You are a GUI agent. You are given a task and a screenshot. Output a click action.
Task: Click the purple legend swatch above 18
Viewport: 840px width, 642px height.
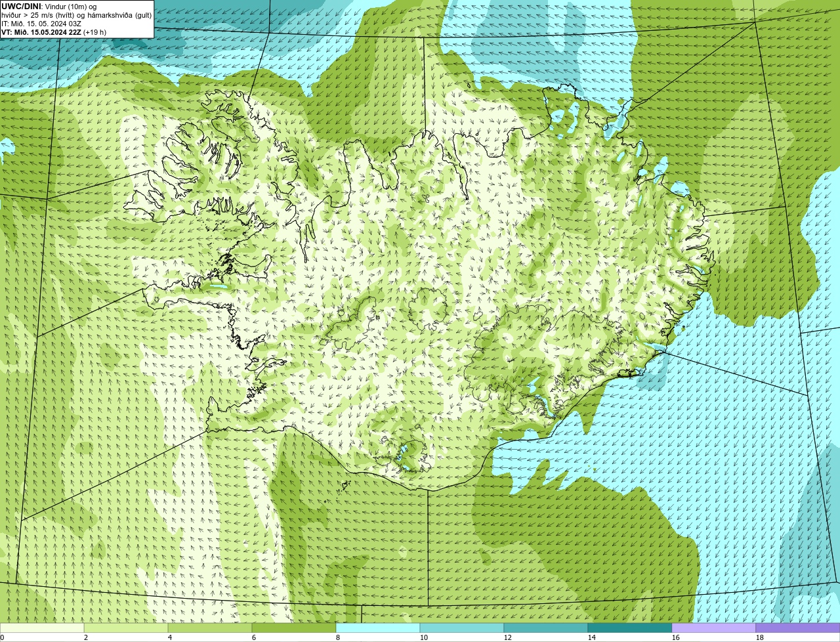pos(798,628)
